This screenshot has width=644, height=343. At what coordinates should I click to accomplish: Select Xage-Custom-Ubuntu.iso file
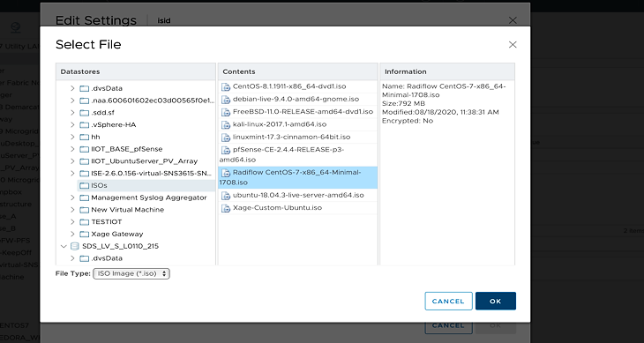coord(298,208)
